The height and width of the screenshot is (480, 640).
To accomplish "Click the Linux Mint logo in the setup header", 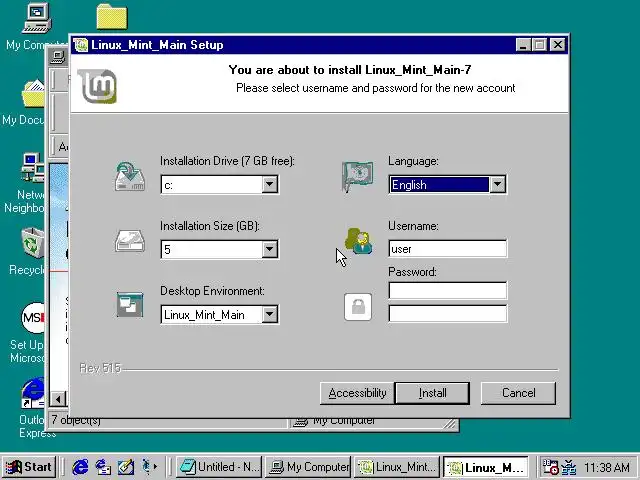I will [x=97, y=86].
